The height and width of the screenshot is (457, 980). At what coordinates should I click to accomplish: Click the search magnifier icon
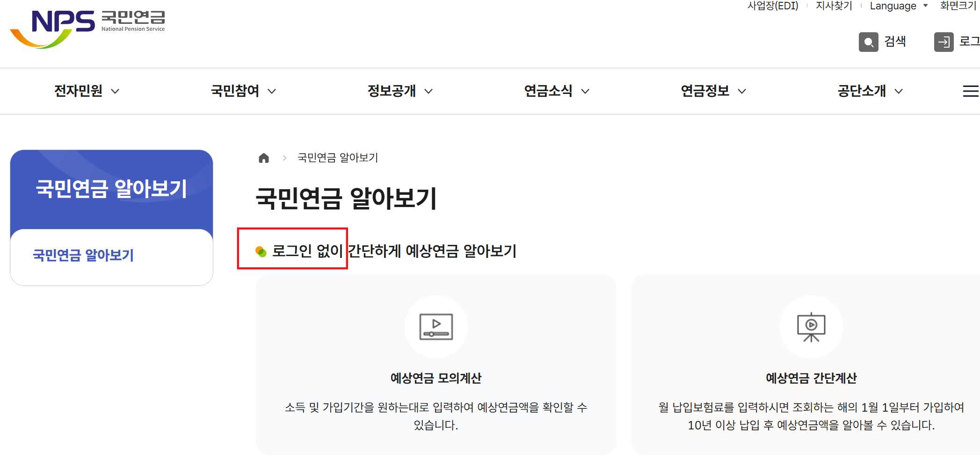(868, 42)
